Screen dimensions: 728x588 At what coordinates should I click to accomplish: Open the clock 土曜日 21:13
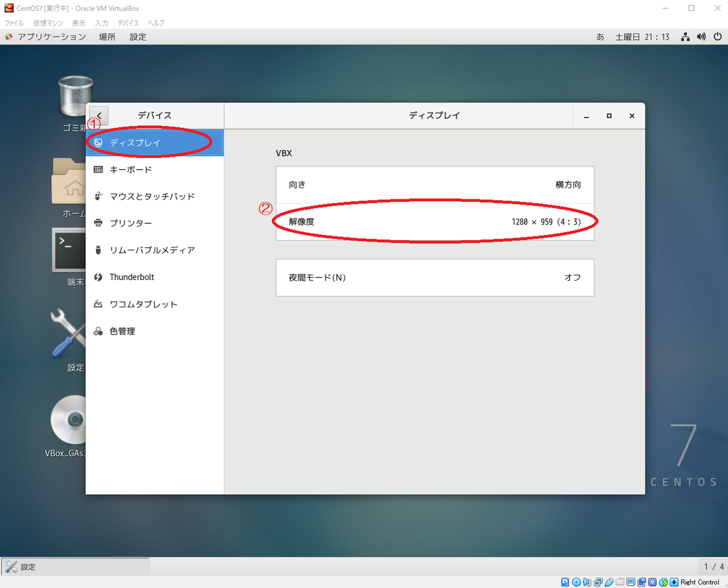click(x=642, y=37)
